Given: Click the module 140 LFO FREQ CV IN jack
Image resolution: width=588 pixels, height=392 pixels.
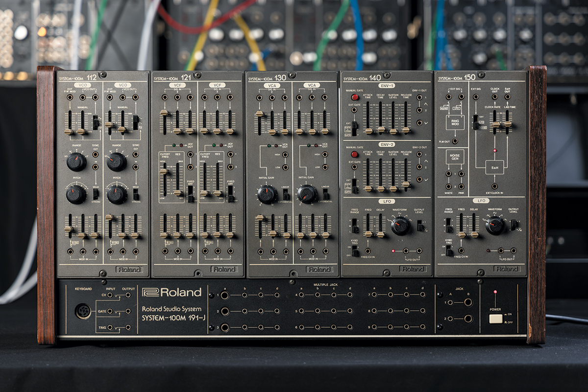Looking at the screenshot, I should (367, 251).
